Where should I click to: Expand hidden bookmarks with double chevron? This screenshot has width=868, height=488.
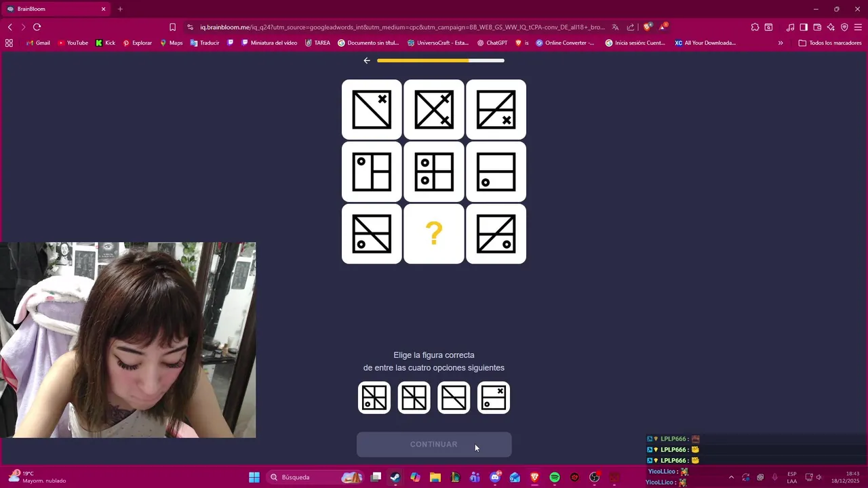(781, 43)
